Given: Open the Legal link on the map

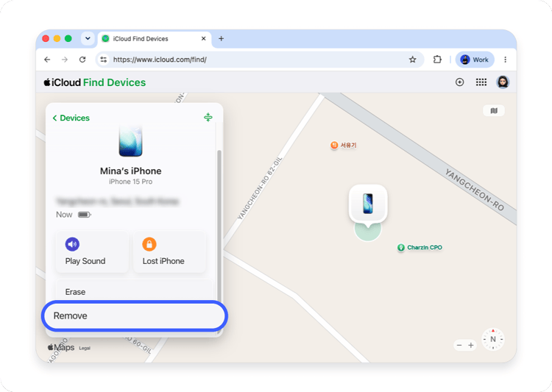Looking at the screenshot, I should click(x=85, y=348).
